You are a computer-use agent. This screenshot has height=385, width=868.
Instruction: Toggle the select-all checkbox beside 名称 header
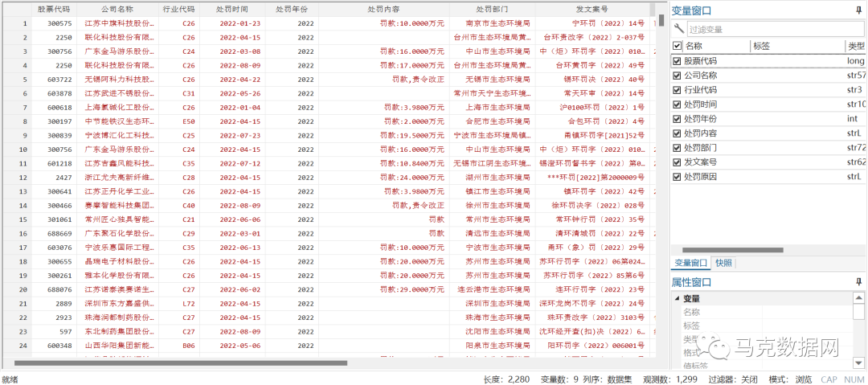[x=677, y=46]
